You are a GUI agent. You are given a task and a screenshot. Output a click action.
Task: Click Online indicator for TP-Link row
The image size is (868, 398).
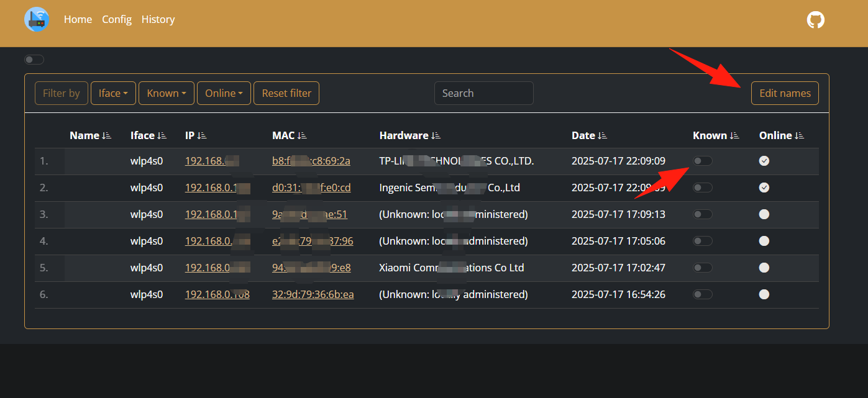(x=764, y=161)
